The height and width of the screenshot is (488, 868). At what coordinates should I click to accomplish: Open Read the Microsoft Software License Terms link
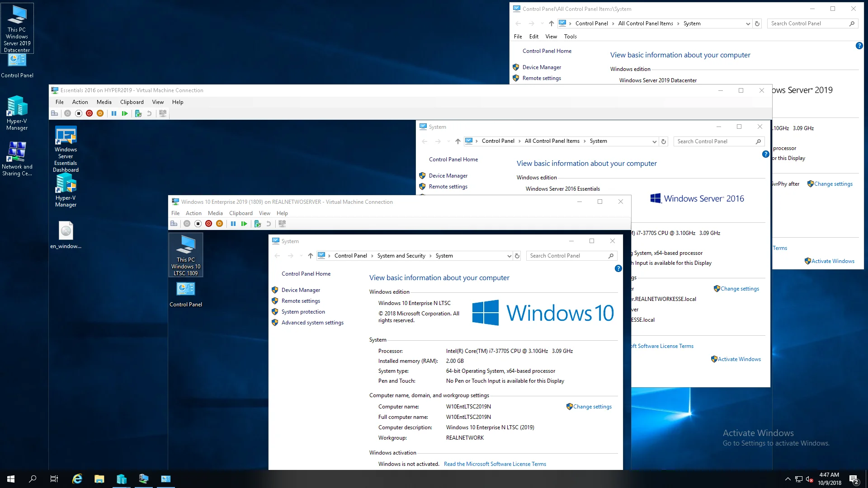point(495,464)
